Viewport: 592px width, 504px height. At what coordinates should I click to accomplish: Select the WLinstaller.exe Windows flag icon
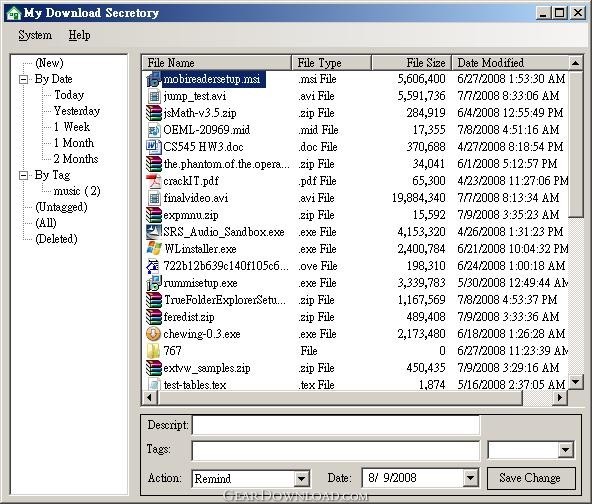pos(154,249)
